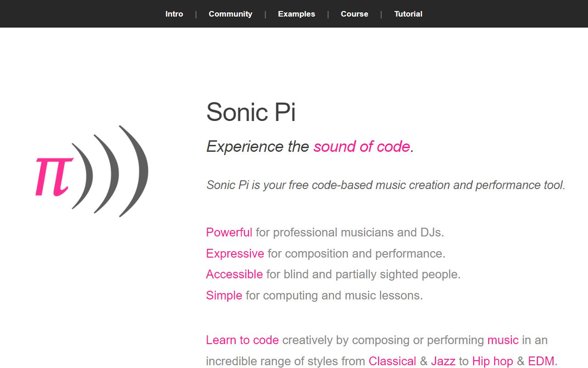Image resolution: width=588 pixels, height=368 pixels.
Task: Open the 'Expressive' link
Action: [x=235, y=253]
